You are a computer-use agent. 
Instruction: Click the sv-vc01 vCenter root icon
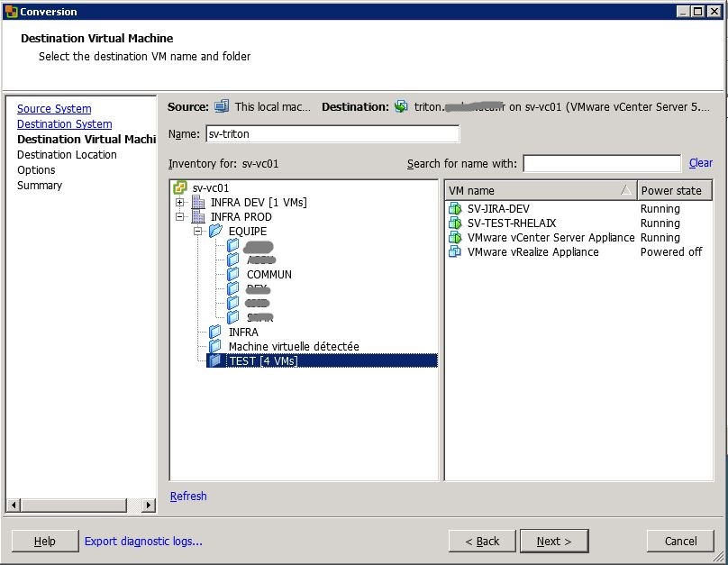179,188
